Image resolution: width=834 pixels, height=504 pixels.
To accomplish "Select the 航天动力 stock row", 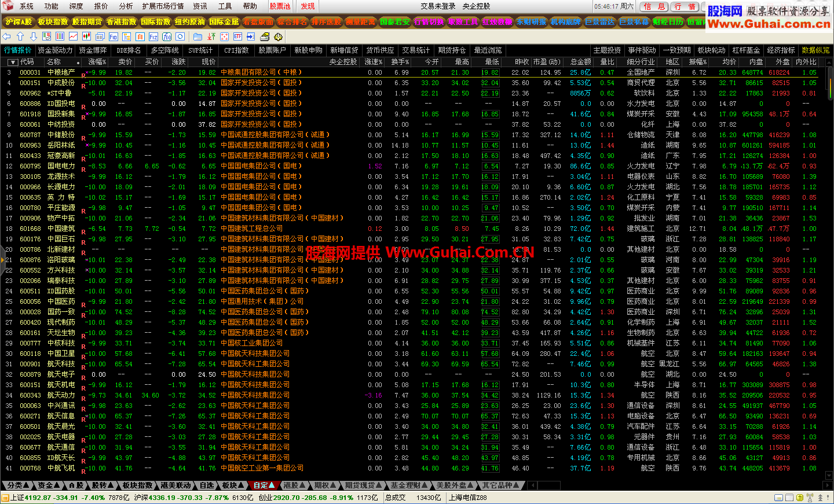I will (412, 395).
